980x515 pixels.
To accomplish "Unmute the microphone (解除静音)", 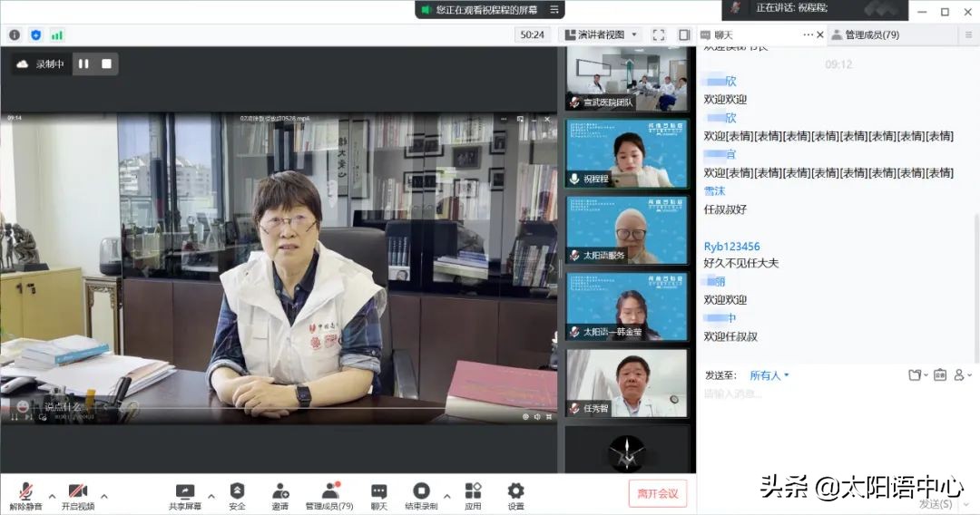I will tap(25, 495).
